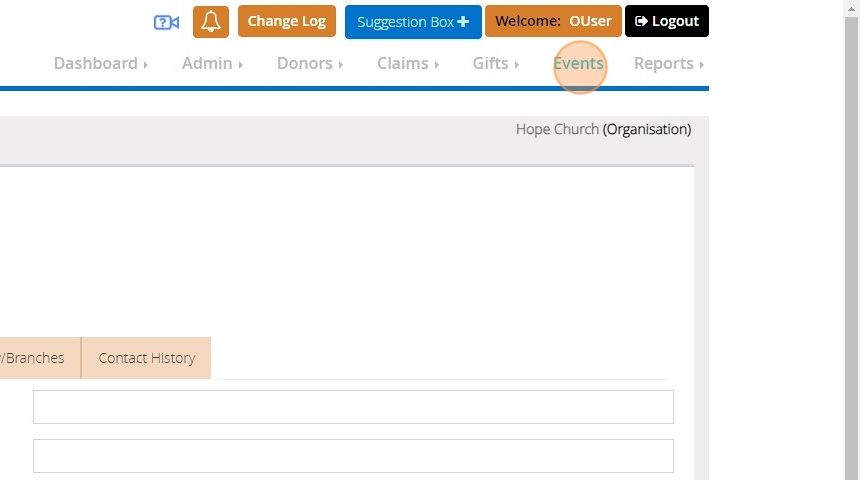
Task: Click the page's vertical scrollbar thumb
Action: (851, 247)
